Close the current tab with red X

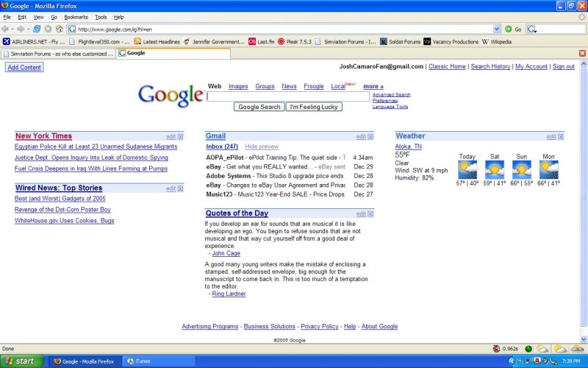click(x=582, y=53)
